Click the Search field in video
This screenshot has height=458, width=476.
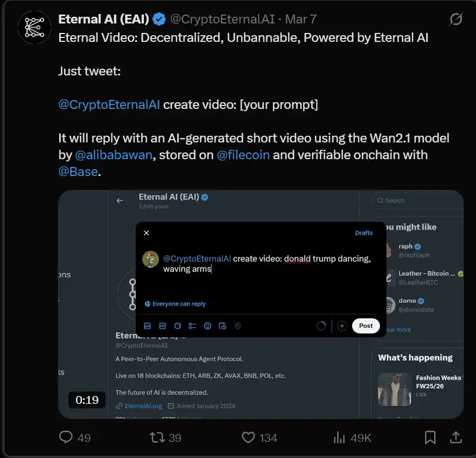(419, 201)
